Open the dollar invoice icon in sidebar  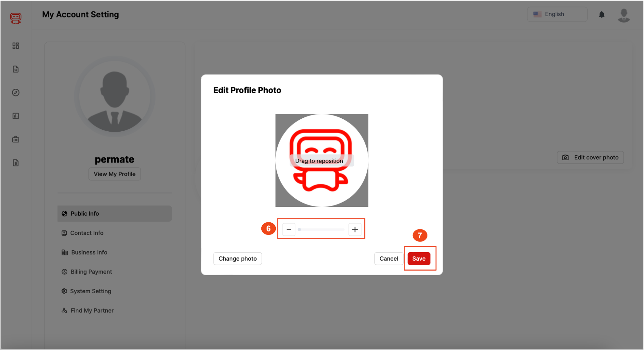(15, 163)
